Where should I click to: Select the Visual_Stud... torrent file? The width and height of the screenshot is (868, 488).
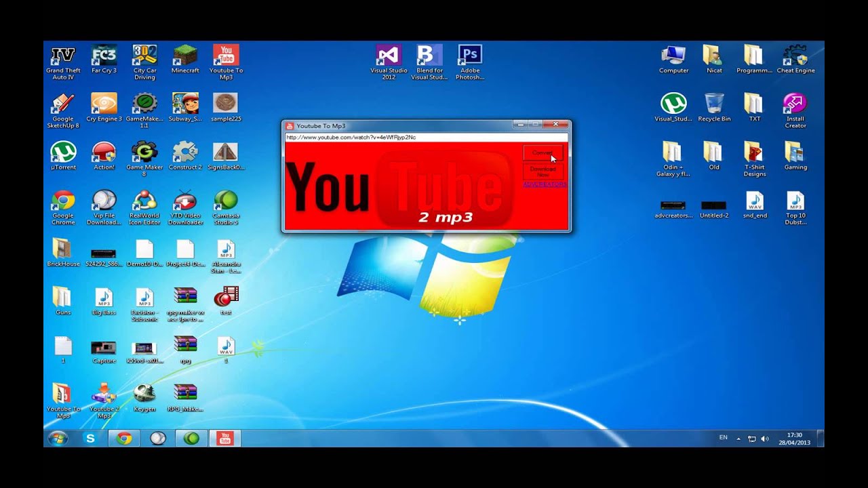tap(673, 108)
